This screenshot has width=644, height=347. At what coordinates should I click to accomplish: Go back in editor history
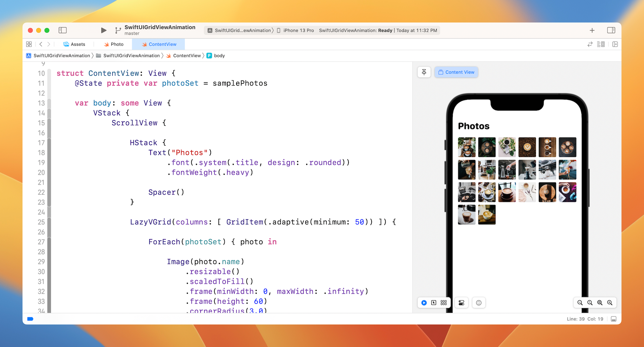point(41,44)
